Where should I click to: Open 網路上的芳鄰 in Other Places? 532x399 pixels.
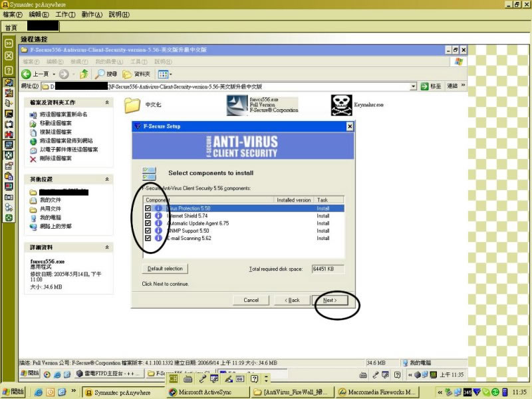tap(56, 226)
